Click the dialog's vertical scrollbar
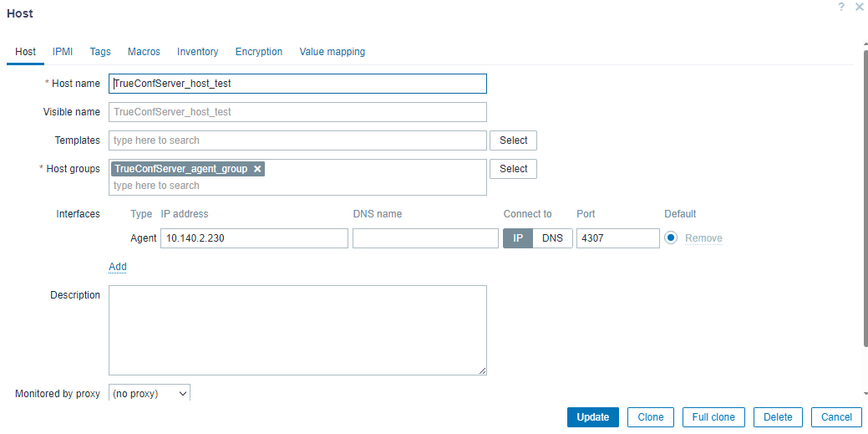This screenshot has height=434, width=868. pyautogui.click(x=865, y=200)
